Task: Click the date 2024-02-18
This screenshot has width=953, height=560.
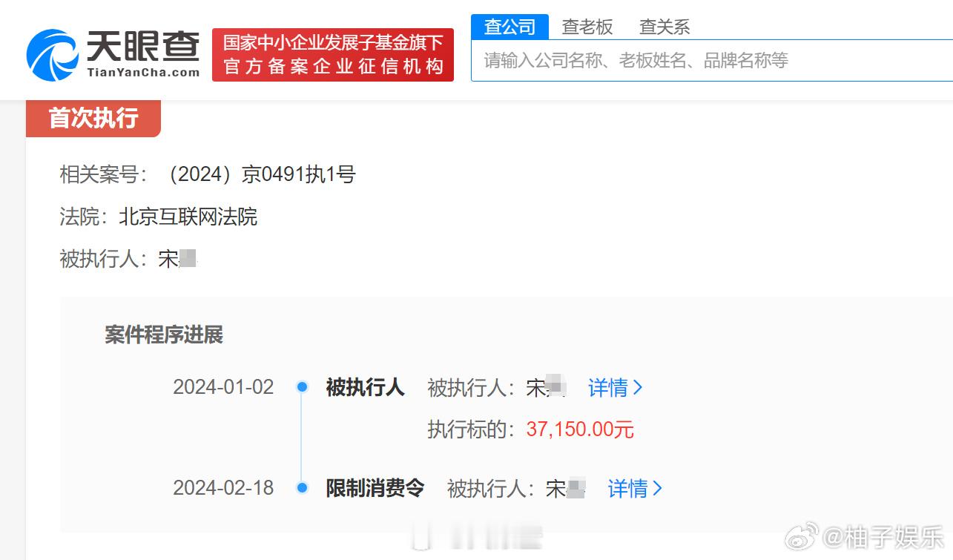Action: coord(223,488)
